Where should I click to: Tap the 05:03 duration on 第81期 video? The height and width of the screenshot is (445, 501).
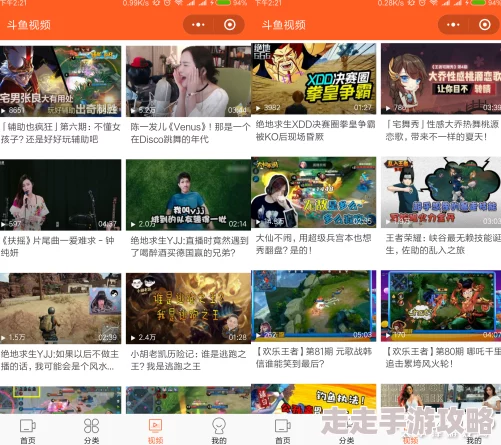coord(363,335)
